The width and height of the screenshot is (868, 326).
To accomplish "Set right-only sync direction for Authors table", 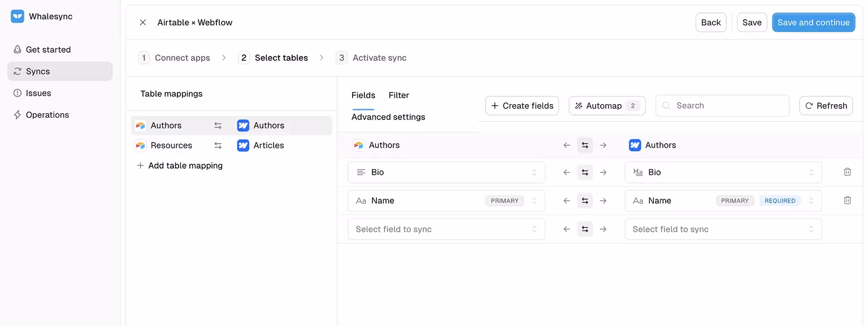I will pyautogui.click(x=603, y=145).
